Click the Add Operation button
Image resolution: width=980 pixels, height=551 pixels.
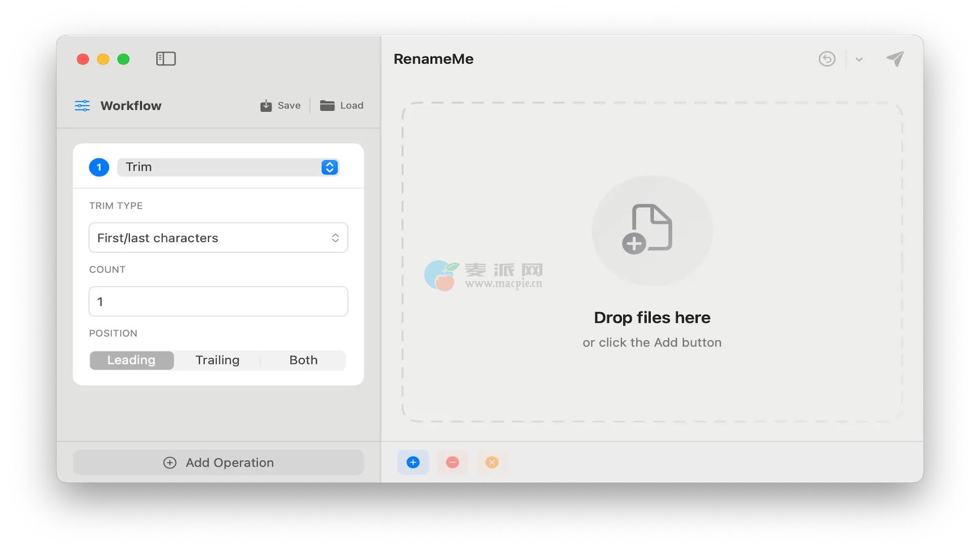pyautogui.click(x=218, y=462)
